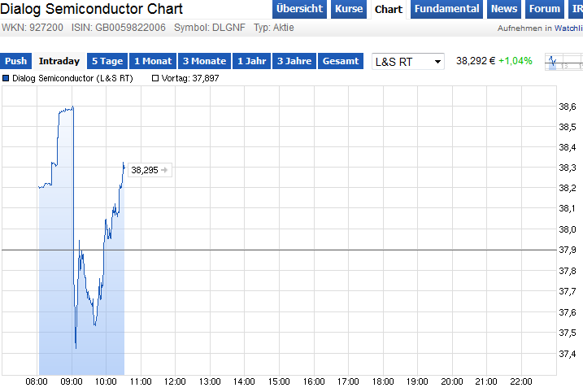Viewport: 583px width, 392px height.
Task: Go to the News tab
Action: point(504,9)
